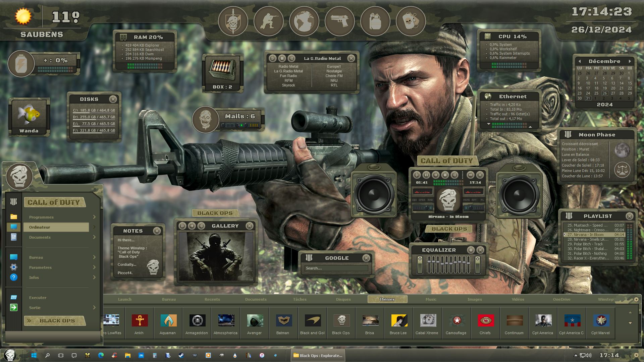Stop the radio in La G.Radio Metal widget
This screenshot has height=362, width=644.
282,58
